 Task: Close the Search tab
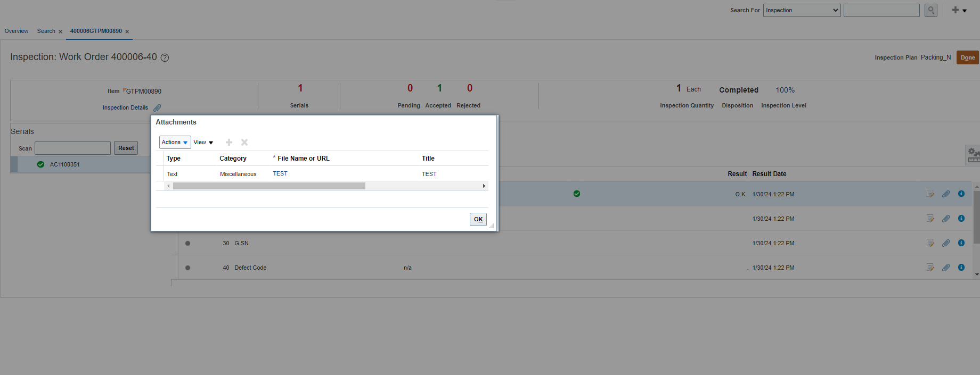60,31
